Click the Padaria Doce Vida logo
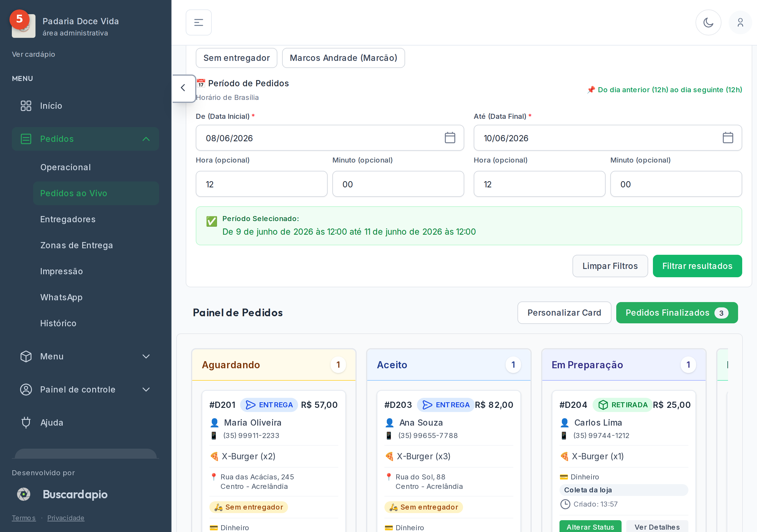The width and height of the screenshot is (757, 532). pyautogui.click(x=23, y=26)
